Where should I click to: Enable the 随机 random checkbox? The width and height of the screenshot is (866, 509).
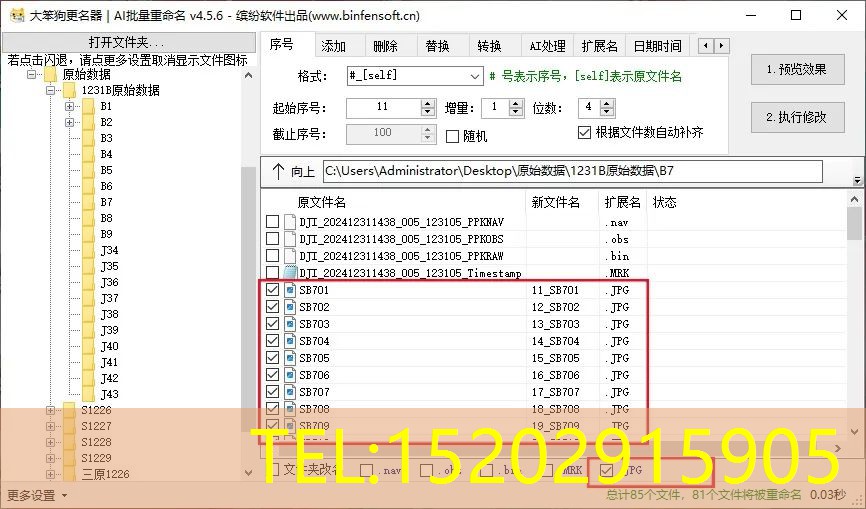point(453,136)
